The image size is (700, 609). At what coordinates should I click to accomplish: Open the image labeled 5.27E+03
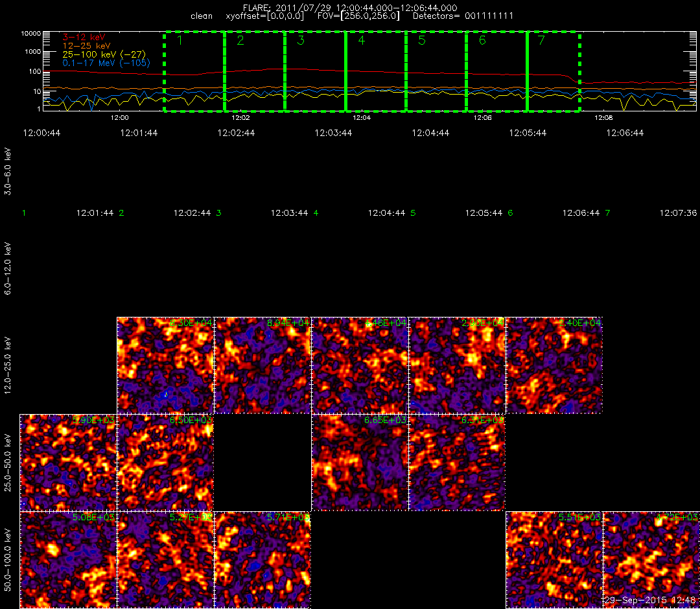point(165,560)
